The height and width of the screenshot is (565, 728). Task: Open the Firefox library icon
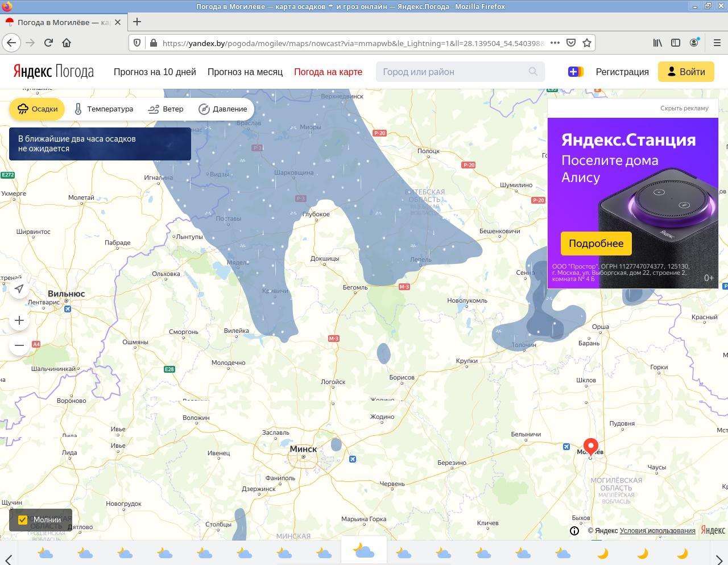(x=657, y=43)
